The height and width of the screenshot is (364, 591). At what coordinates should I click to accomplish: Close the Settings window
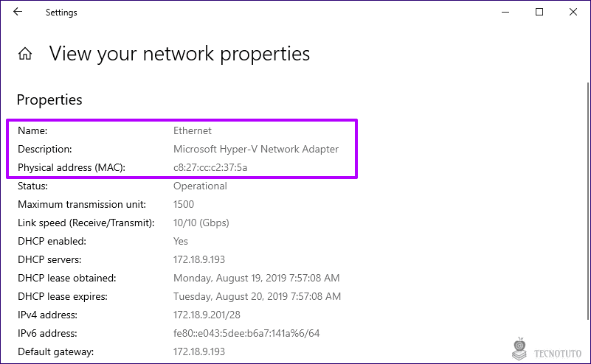click(573, 12)
